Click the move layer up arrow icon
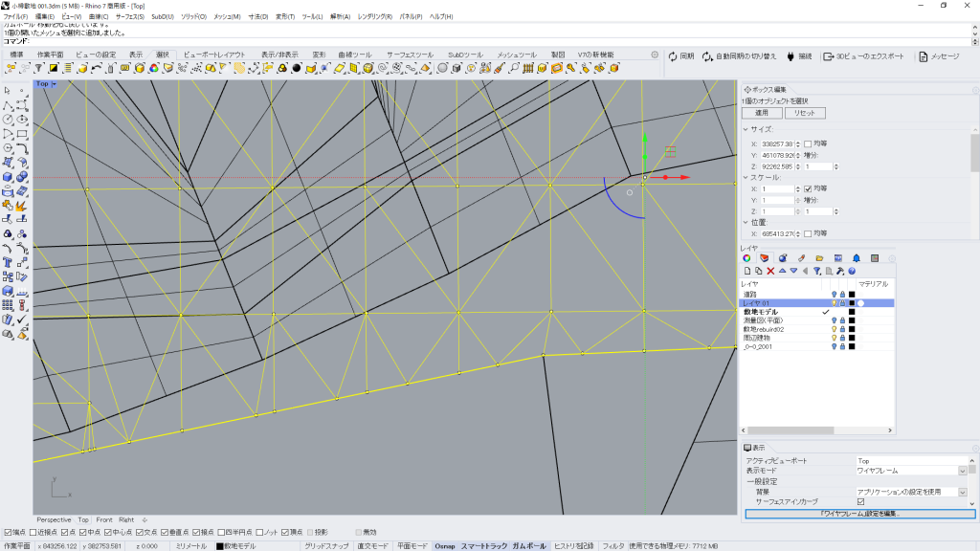 pos(782,271)
